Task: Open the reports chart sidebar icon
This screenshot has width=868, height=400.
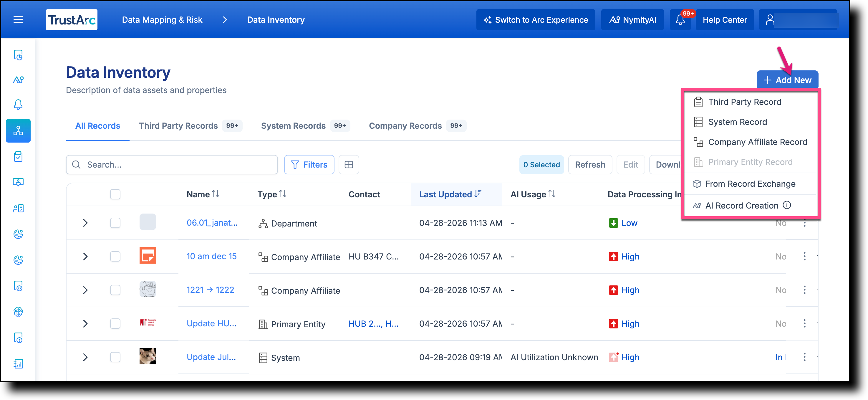Action: [18, 364]
